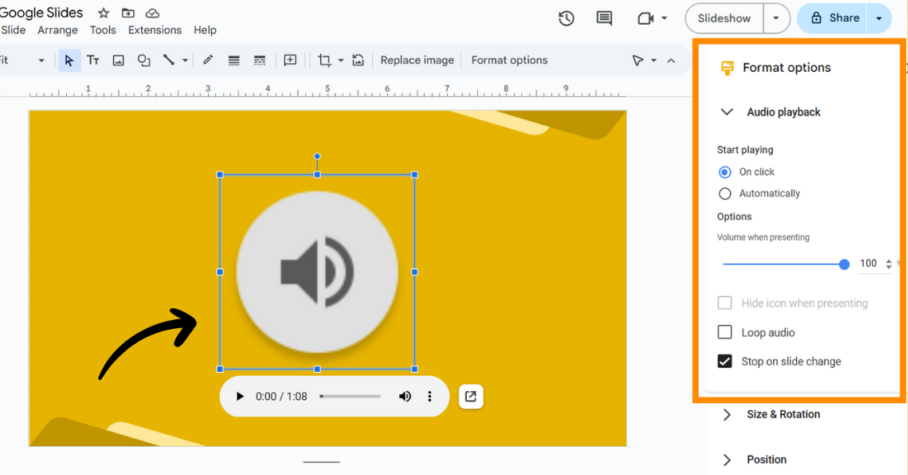908x475 pixels.
Task: Expand the Size & Rotation section
Action: coord(727,415)
